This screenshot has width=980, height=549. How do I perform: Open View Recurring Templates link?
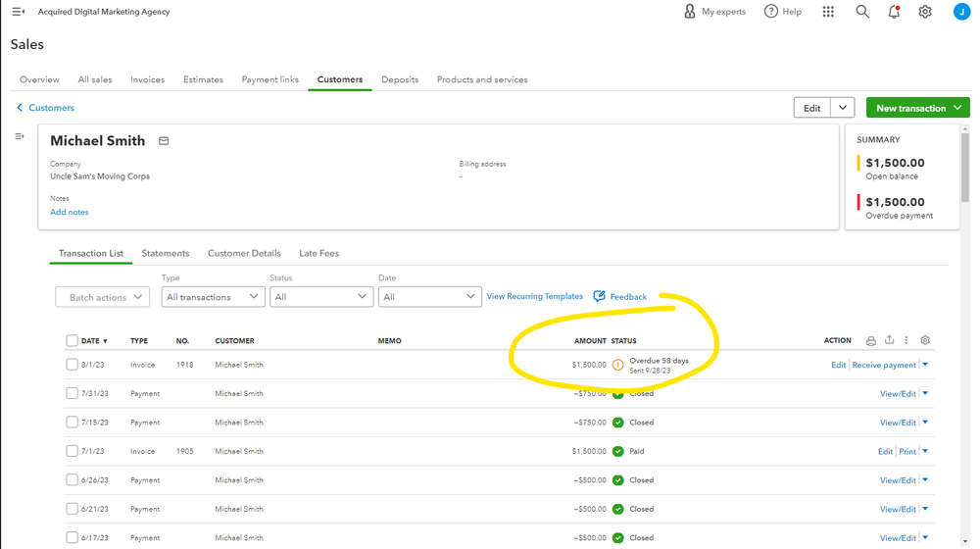coord(534,296)
